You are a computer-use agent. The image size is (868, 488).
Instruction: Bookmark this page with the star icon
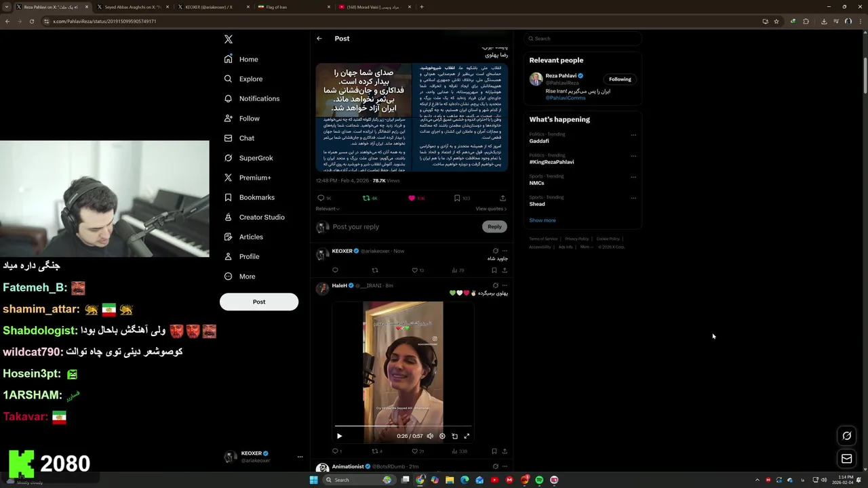776,21
